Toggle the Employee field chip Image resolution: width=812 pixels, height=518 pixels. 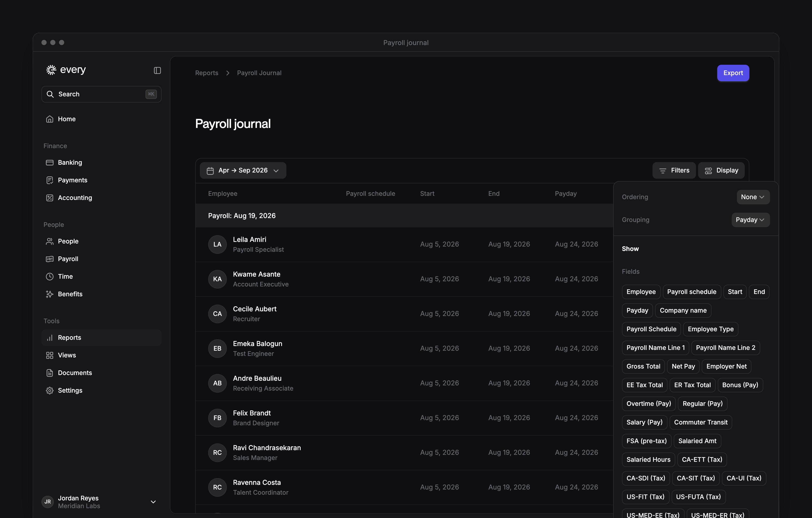pyautogui.click(x=641, y=292)
